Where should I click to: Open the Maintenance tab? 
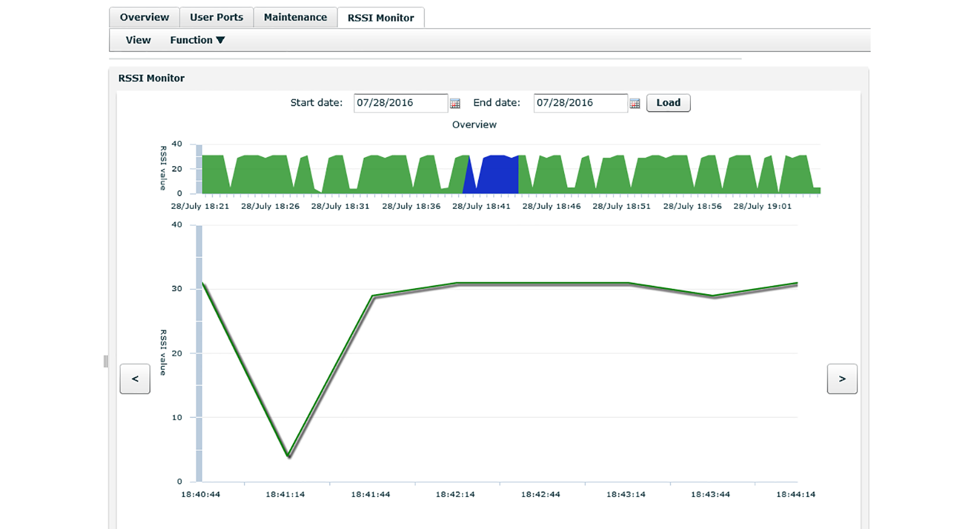click(x=295, y=17)
